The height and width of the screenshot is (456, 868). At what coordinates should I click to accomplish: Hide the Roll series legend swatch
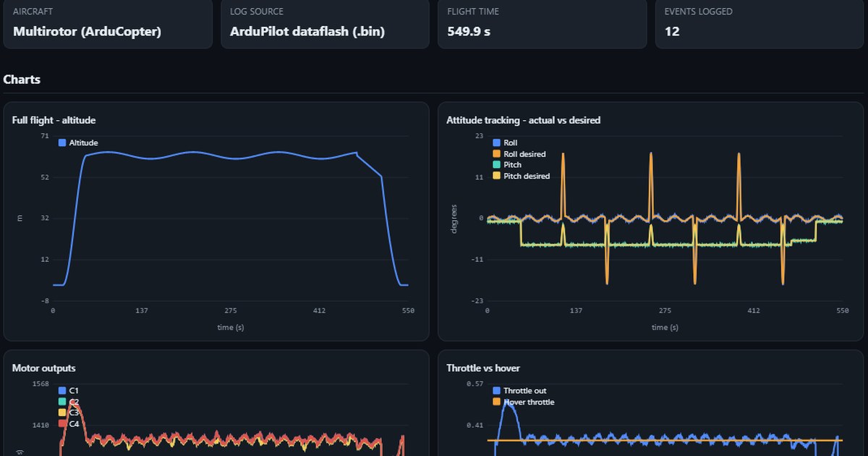pyautogui.click(x=496, y=143)
